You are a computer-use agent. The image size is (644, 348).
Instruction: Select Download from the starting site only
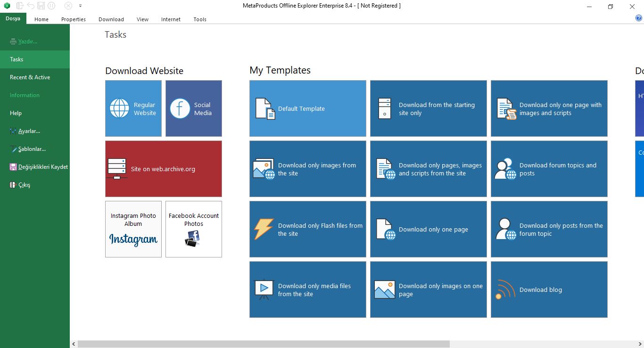[429, 108]
